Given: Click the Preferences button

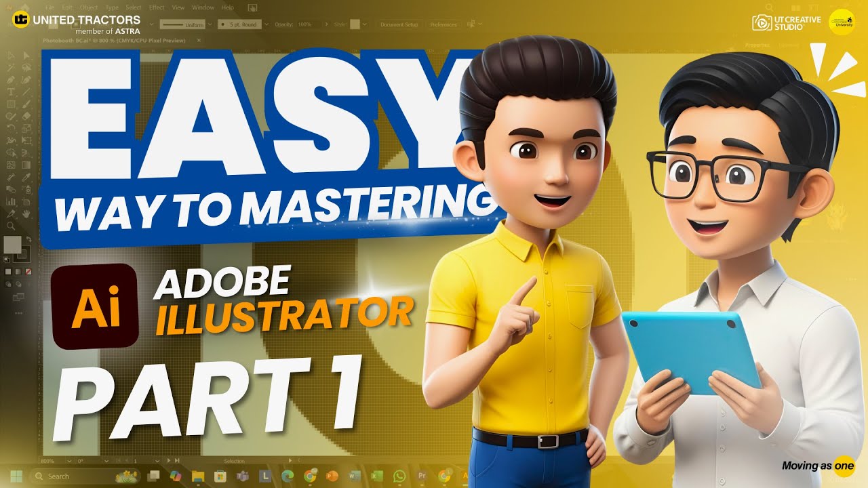Looking at the screenshot, I should [443, 24].
